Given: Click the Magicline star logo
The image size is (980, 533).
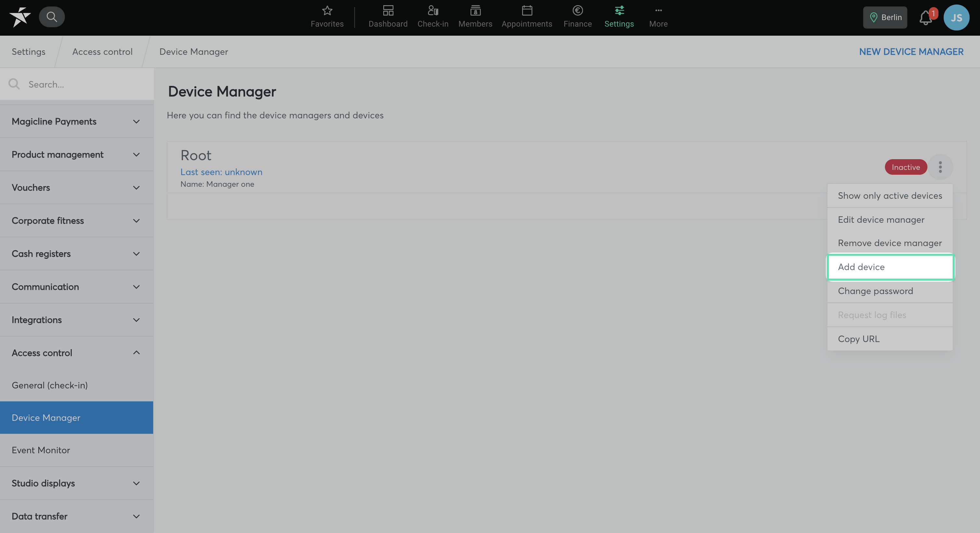Looking at the screenshot, I should (x=20, y=17).
